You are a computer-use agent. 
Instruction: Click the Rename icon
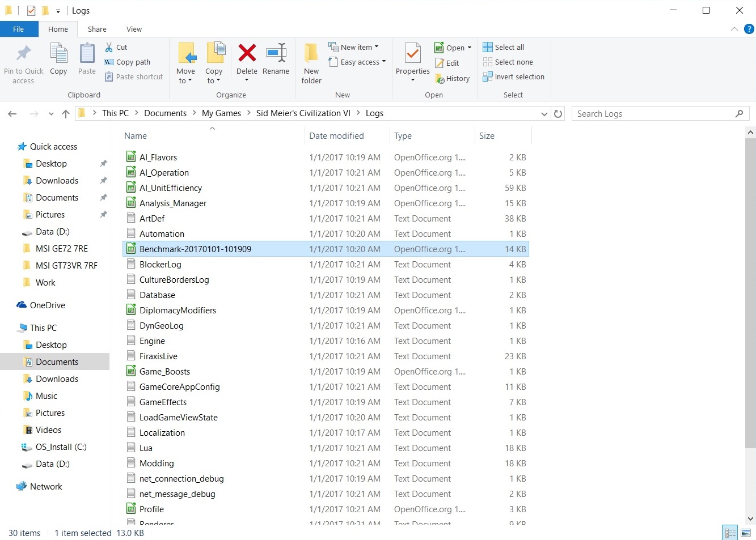[276, 53]
